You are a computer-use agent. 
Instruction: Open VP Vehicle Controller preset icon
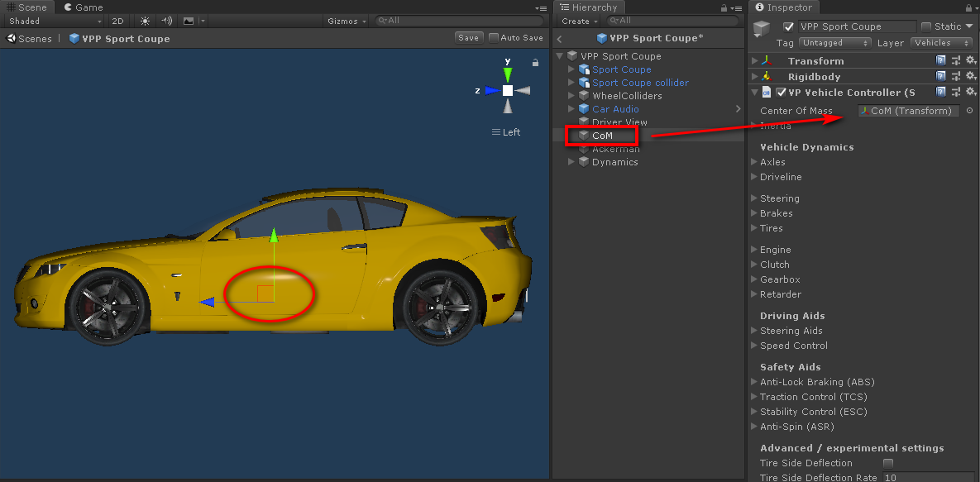point(956,92)
